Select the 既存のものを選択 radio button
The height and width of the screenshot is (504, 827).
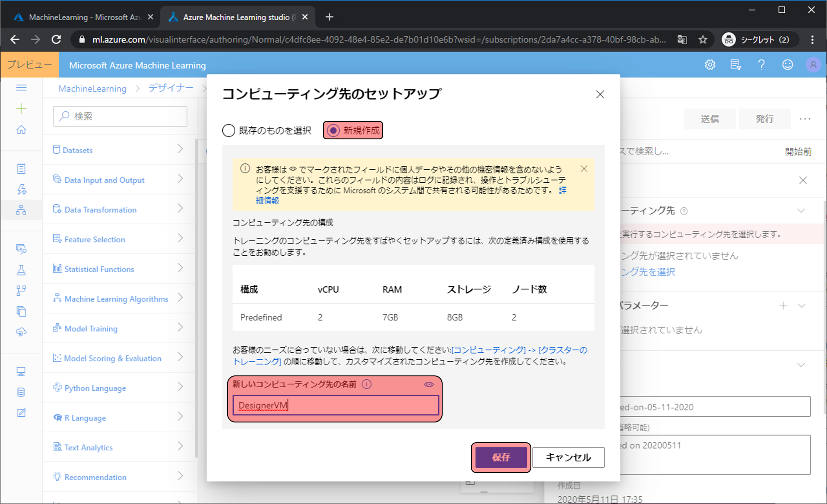pyautogui.click(x=229, y=131)
